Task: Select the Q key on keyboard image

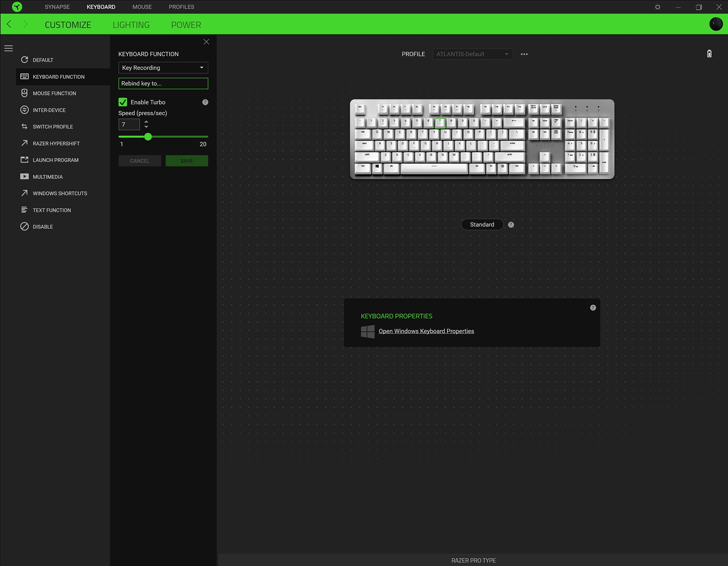Action: point(377,134)
